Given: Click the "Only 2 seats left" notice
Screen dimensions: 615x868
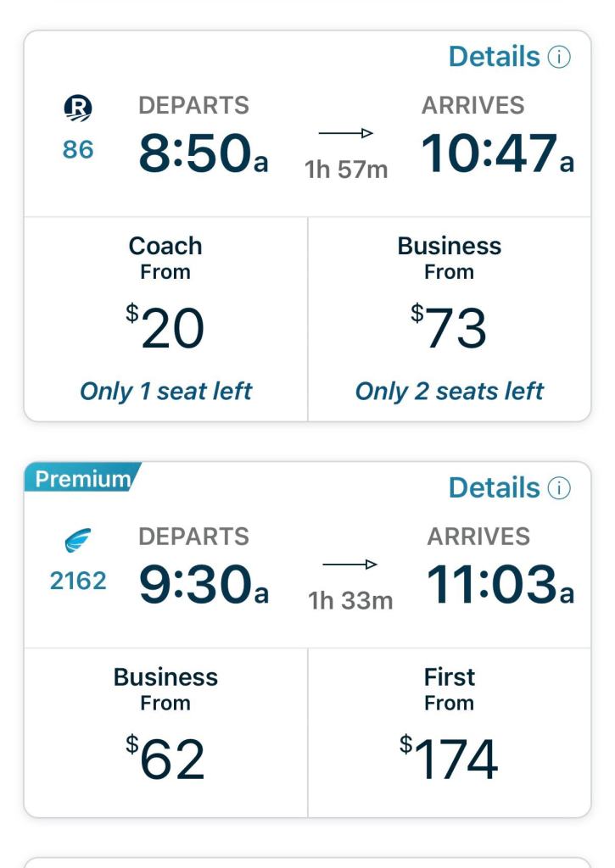Looking at the screenshot, I should coord(449,391).
